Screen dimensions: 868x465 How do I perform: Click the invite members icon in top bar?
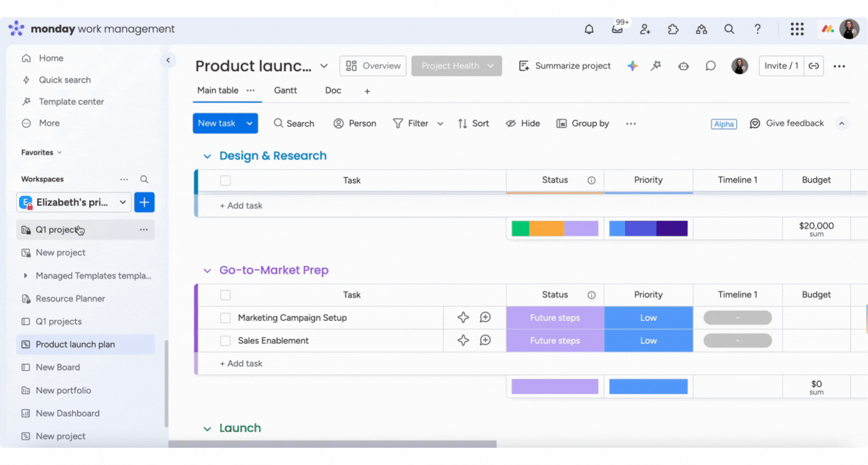coord(645,29)
